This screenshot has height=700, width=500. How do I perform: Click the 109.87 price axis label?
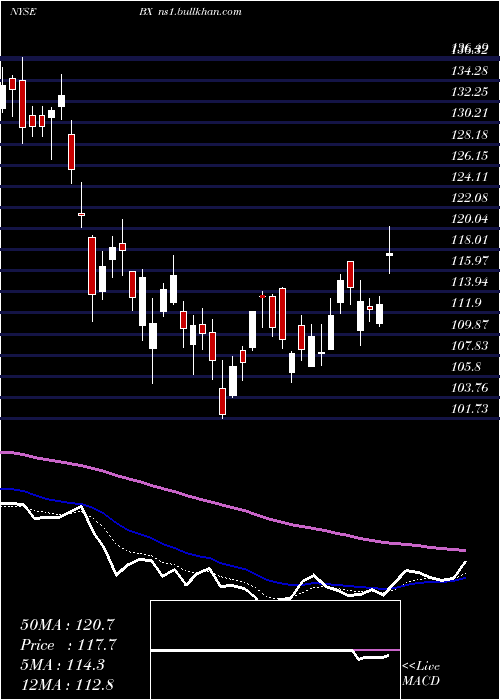tap(469, 325)
